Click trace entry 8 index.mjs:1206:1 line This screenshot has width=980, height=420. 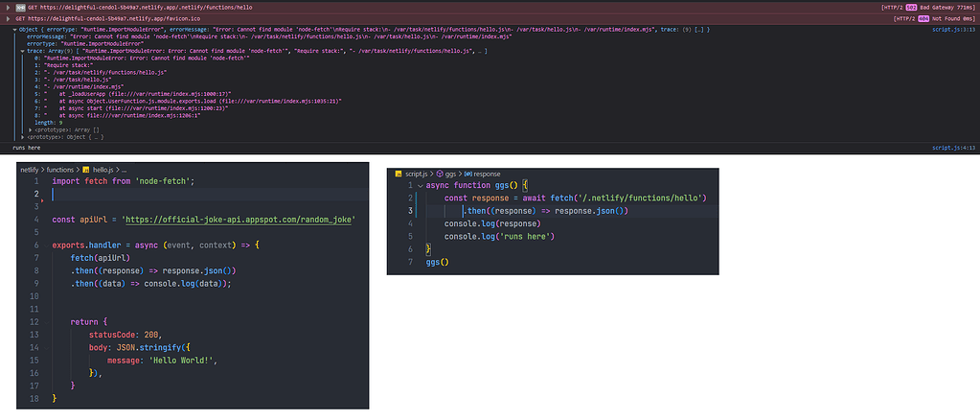click(118, 115)
